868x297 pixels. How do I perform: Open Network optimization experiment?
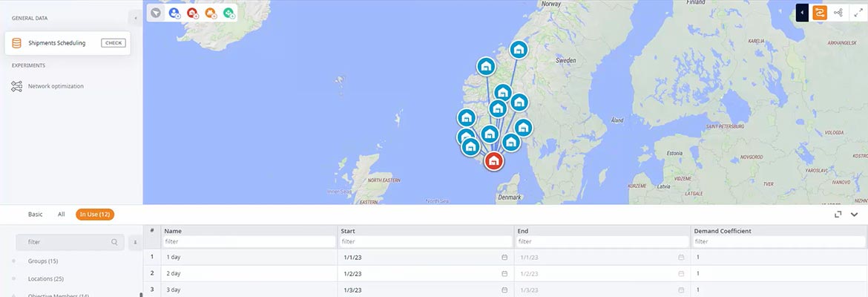tap(56, 86)
